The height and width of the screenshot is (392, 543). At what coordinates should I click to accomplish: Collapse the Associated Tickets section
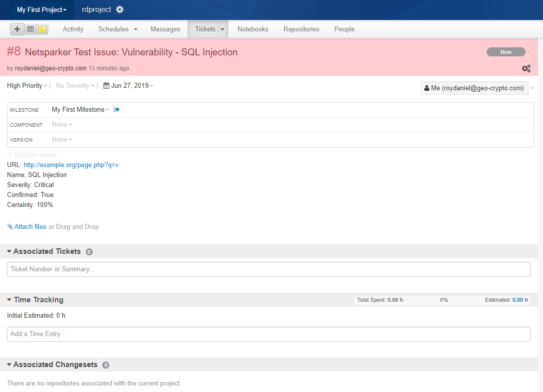(8, 252)
